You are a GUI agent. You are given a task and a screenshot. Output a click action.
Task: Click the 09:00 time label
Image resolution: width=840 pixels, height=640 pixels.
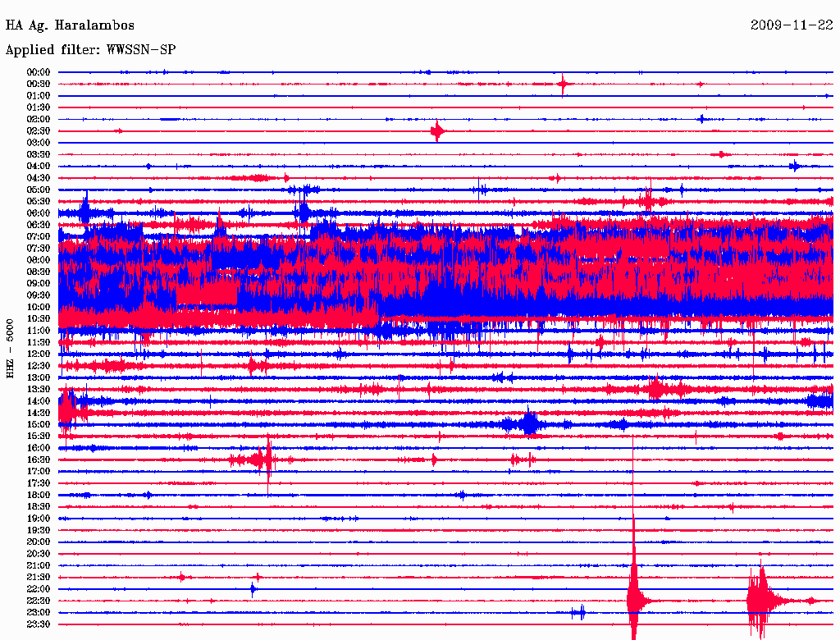coord(39,284)
